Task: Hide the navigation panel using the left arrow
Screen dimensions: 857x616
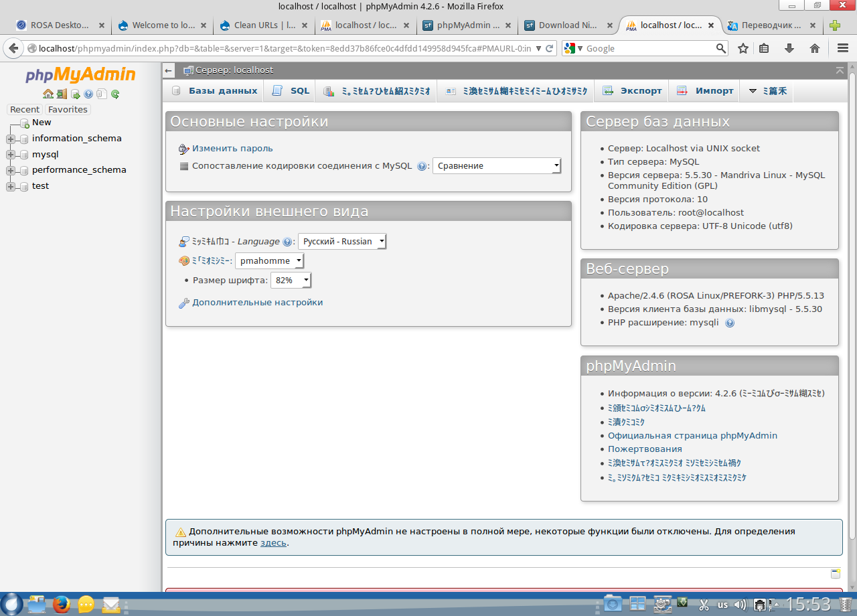Action: click(x=169, y=70)
